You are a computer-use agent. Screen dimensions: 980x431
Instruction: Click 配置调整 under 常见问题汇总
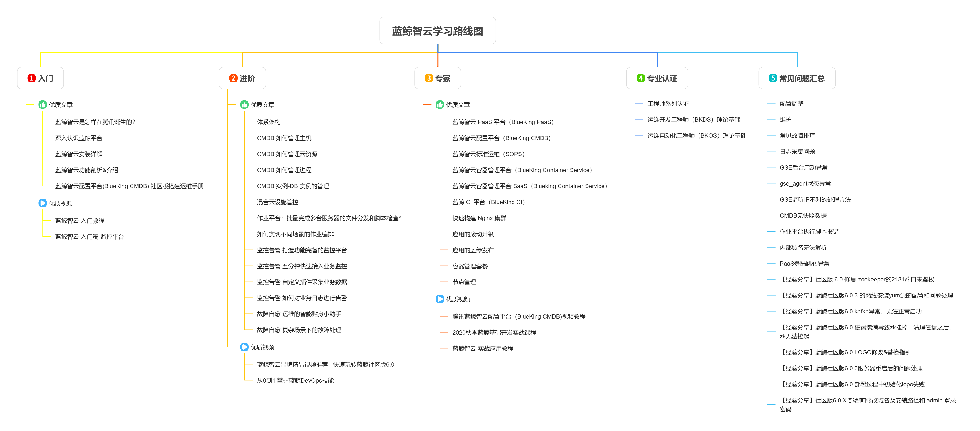[x=792, y=103]
